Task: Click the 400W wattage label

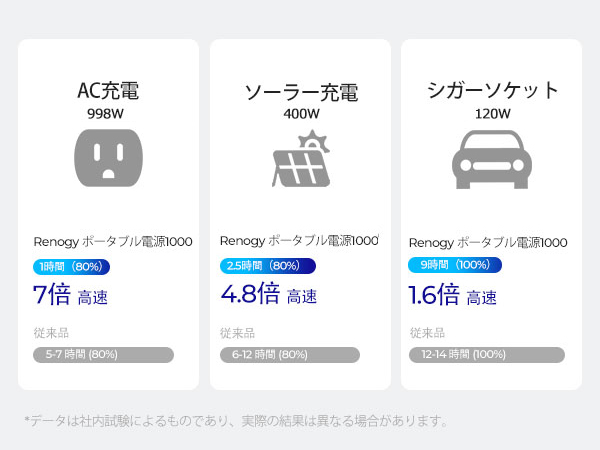Action: click(300, 114)
